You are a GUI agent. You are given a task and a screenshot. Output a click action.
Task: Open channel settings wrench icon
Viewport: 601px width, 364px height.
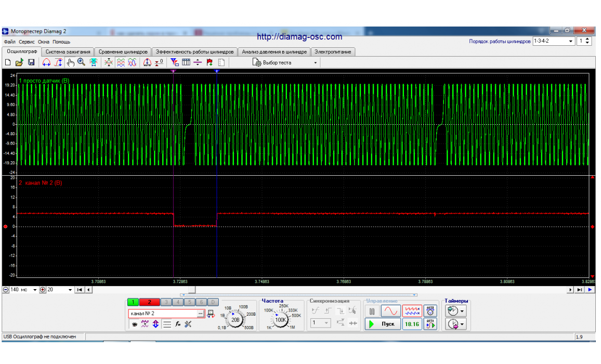tap(188, 324)
